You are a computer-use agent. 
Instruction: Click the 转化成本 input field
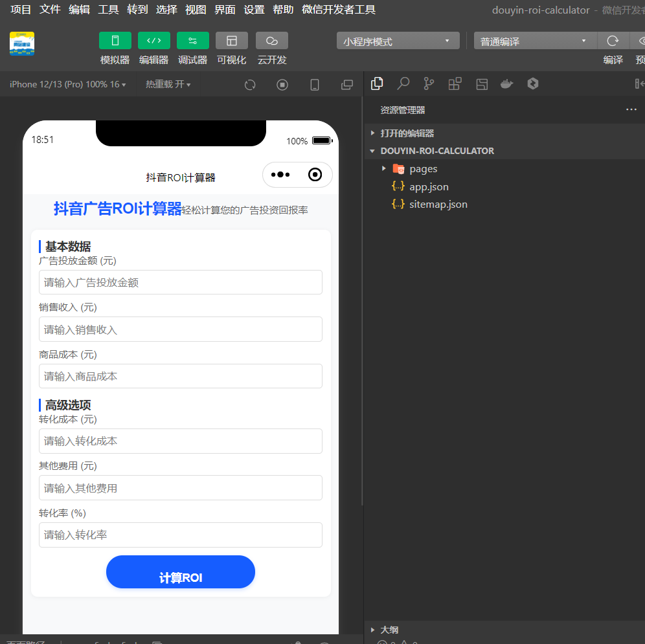[x=181, y=441]
